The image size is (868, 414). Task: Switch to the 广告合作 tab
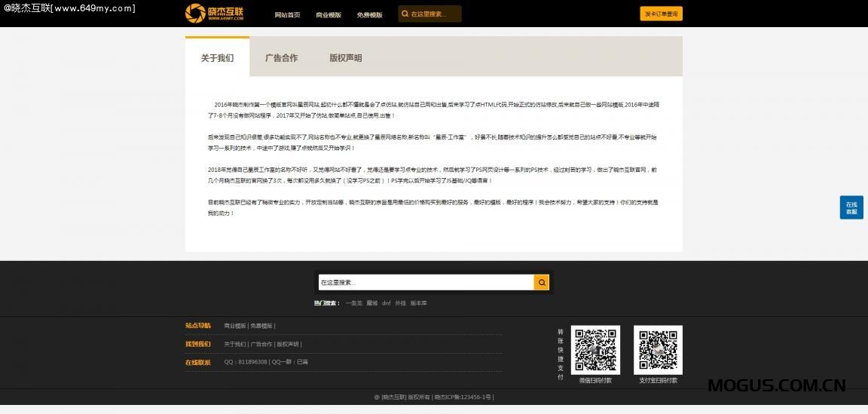click(281, 58)
